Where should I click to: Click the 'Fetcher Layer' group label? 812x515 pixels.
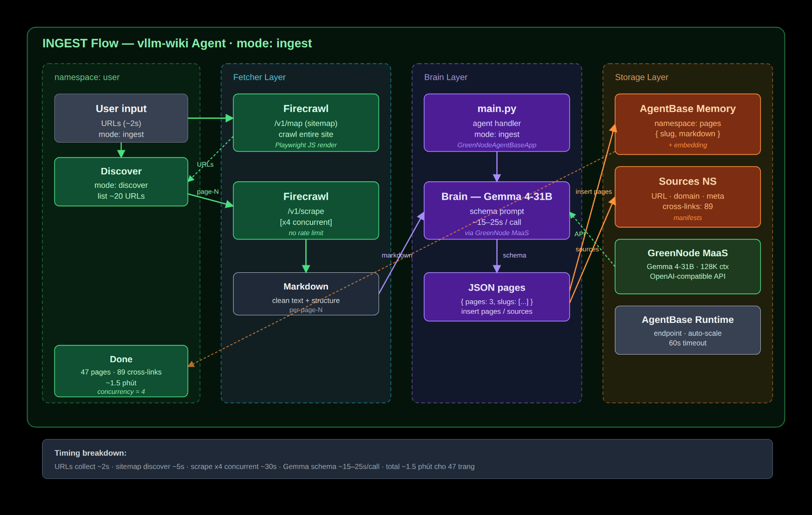pos(259,77)
